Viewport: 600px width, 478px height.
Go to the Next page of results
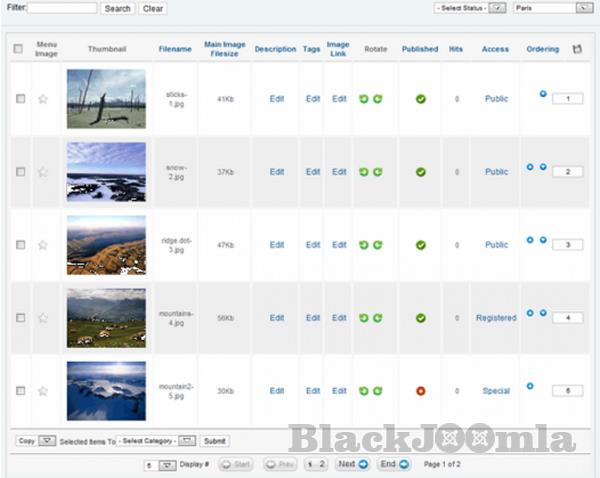pos(352,464)
